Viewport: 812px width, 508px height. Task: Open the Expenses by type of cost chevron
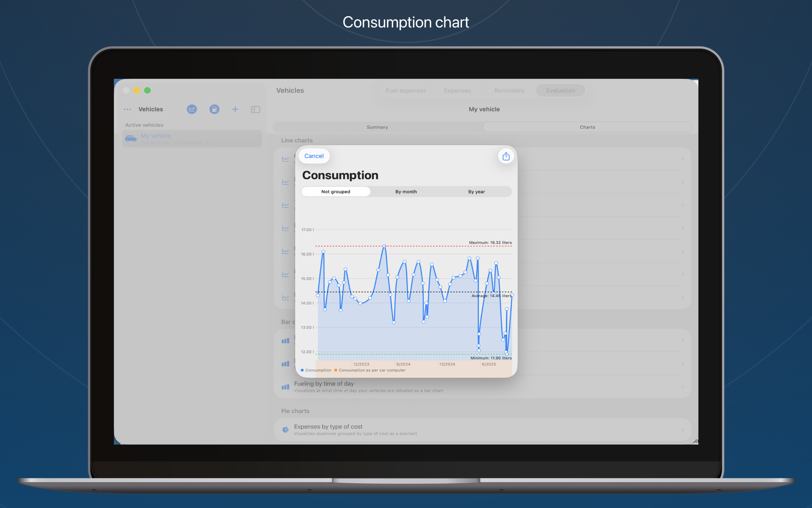[x=683, y=430]
